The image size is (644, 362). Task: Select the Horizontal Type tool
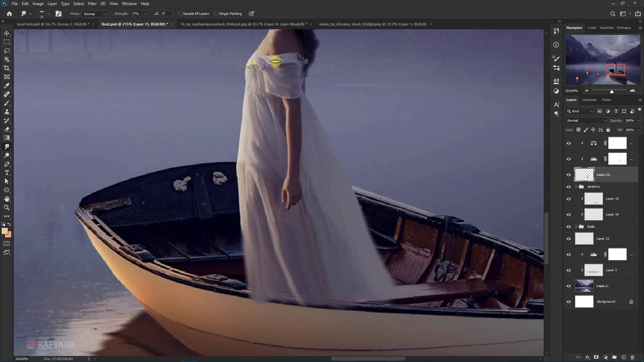click(7, 172)
